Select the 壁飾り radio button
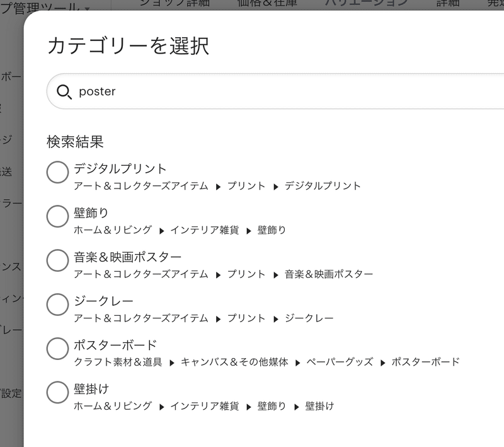504x447 pixels. click(57, 216)
